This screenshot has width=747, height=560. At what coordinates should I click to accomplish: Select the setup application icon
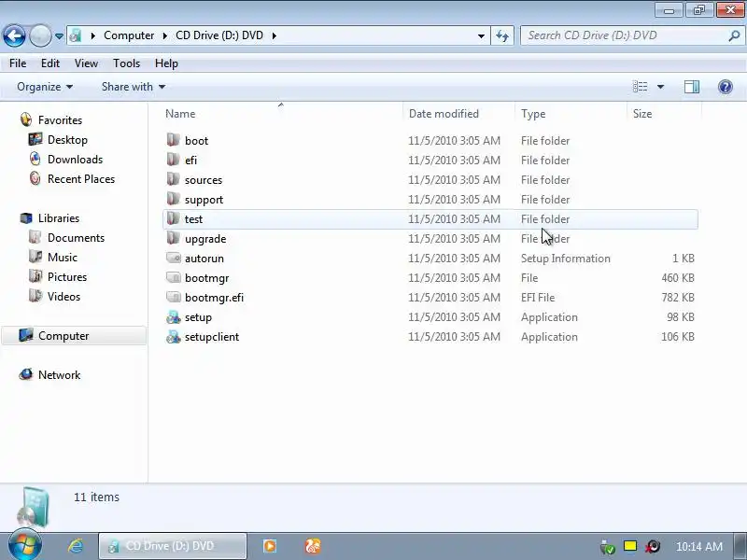[x=174, y=316]
